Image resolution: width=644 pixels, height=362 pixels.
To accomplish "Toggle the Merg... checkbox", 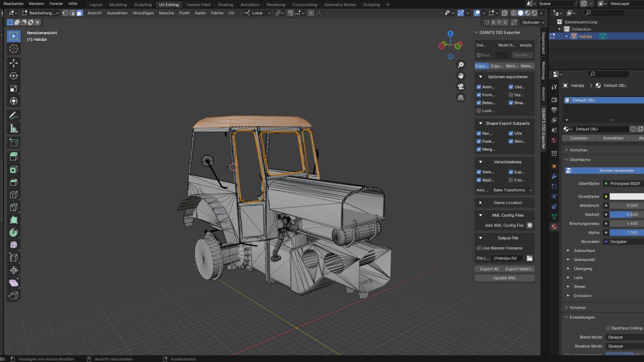I will click(479, 149).
